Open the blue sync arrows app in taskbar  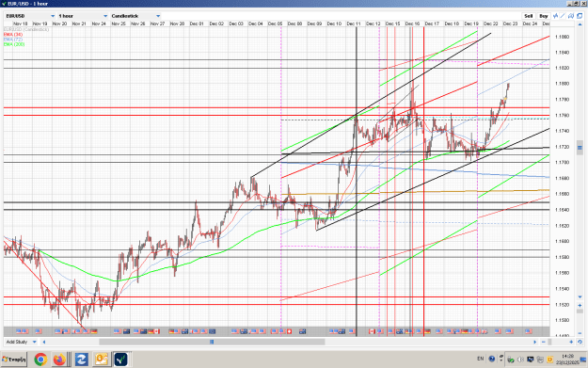pyautogui.click(x=81, y=360)
